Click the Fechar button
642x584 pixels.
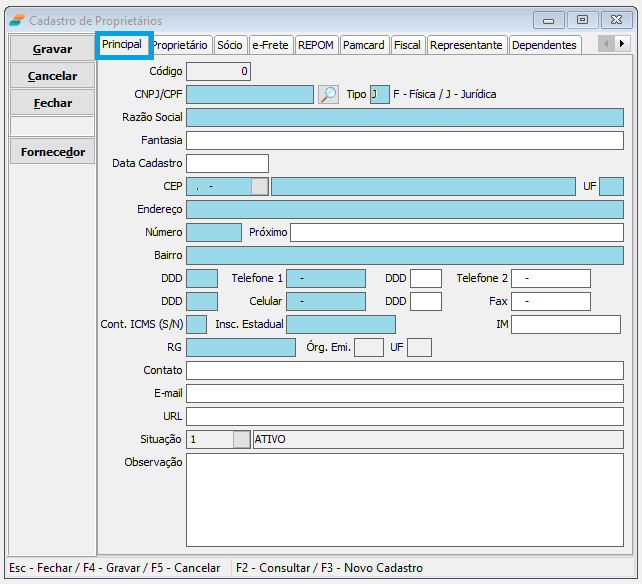click(x=52, y=102)
